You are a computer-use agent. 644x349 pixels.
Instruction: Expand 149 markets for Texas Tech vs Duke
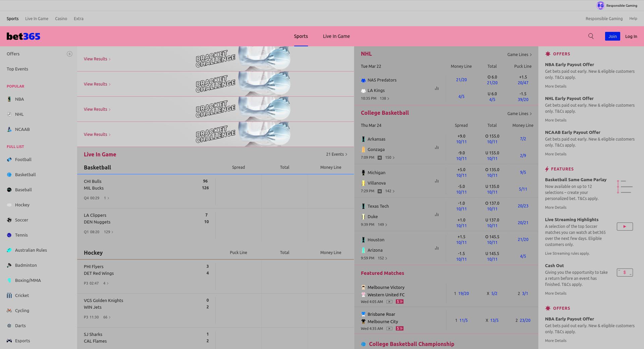click(382, 225)
